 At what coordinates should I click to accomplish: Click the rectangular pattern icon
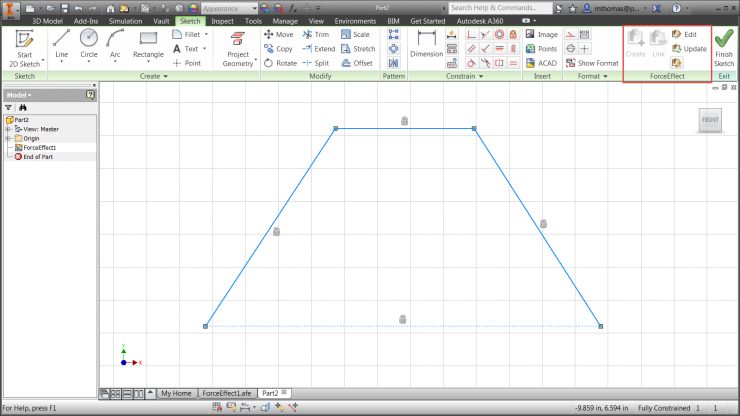tap(394, 34)
